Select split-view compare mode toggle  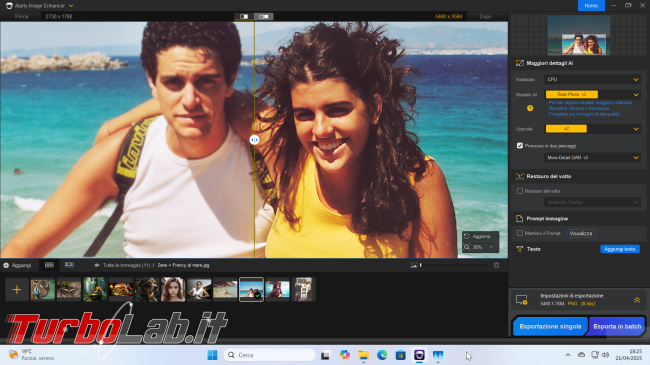coord(264,17)
